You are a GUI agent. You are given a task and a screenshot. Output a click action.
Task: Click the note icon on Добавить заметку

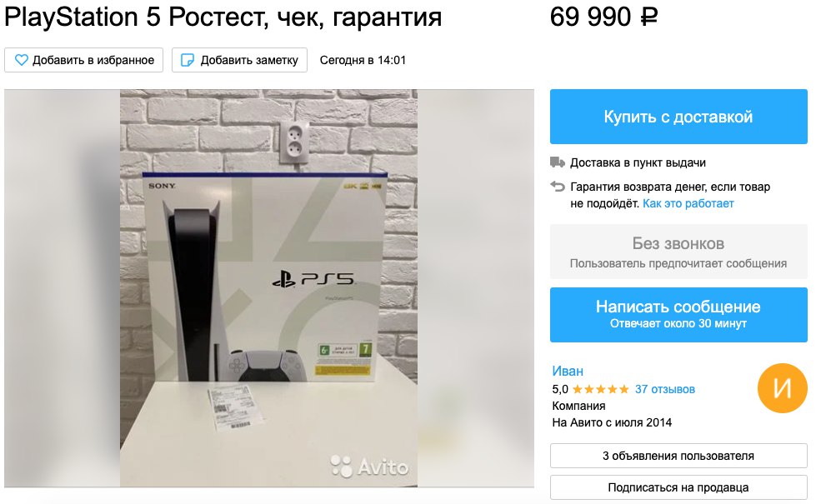(x=187, y=60)
